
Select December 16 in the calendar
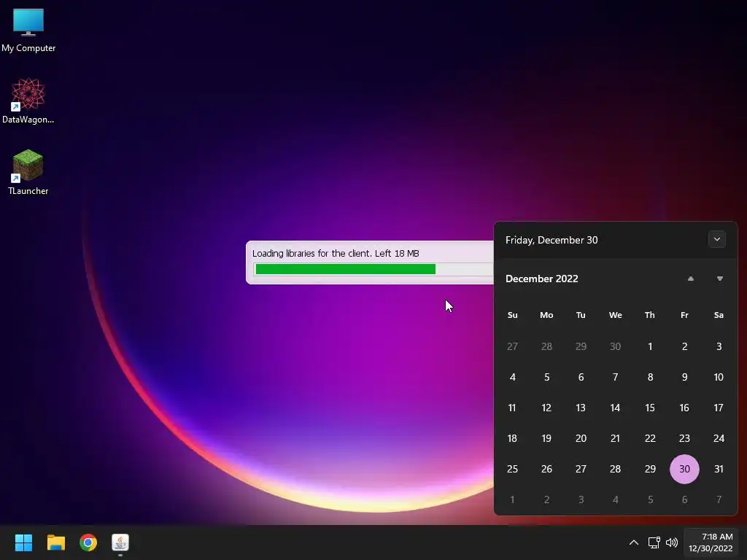pos(684,408)
